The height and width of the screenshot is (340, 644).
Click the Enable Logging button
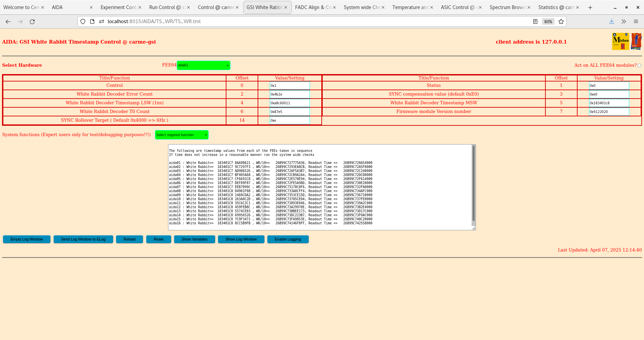click(x=288, y=239)
